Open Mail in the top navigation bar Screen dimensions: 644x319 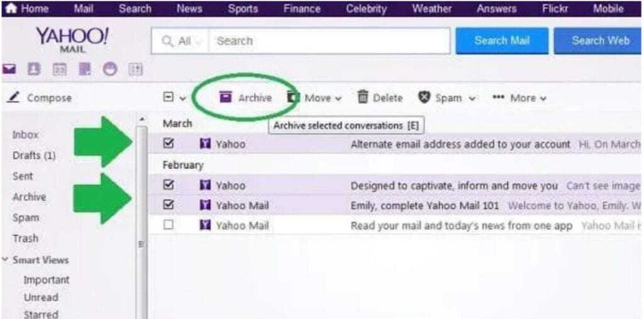coord(84,9)
